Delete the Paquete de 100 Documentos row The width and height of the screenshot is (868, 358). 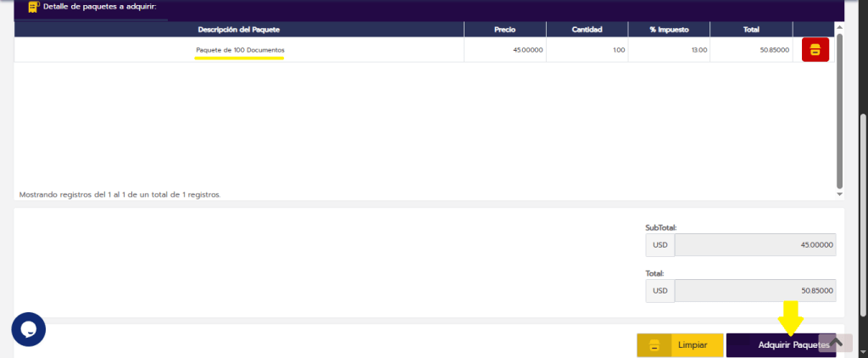815,50
